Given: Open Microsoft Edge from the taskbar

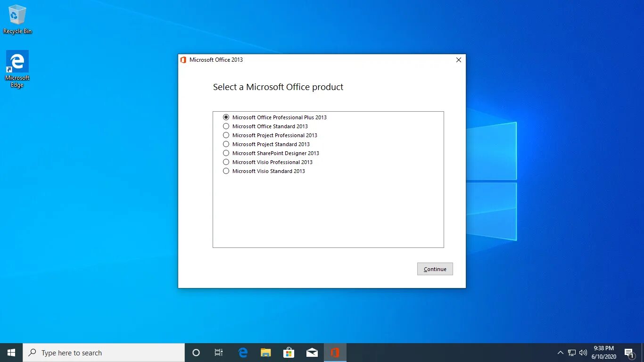Looking at the screenshot, I should pyautogui.click(x=242, y=352).
